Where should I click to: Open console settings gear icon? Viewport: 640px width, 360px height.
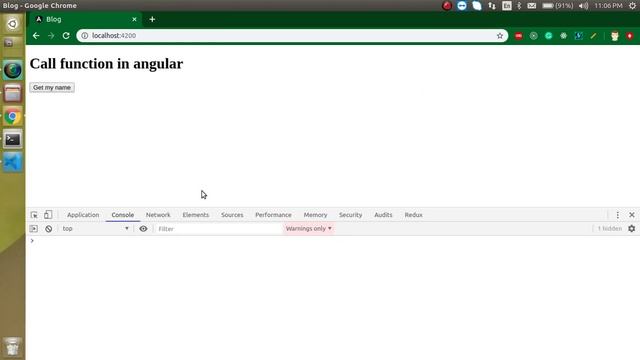632,229
